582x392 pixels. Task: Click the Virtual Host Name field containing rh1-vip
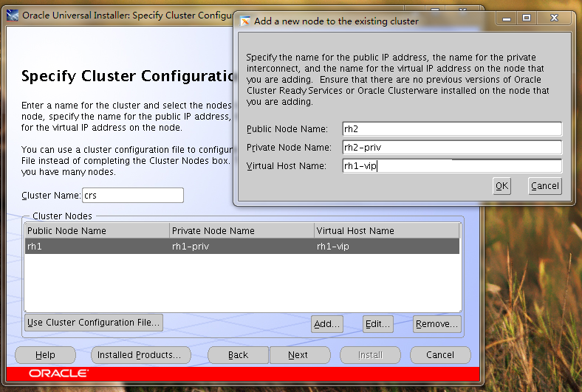pyautogui.click(x=452, y=166)
